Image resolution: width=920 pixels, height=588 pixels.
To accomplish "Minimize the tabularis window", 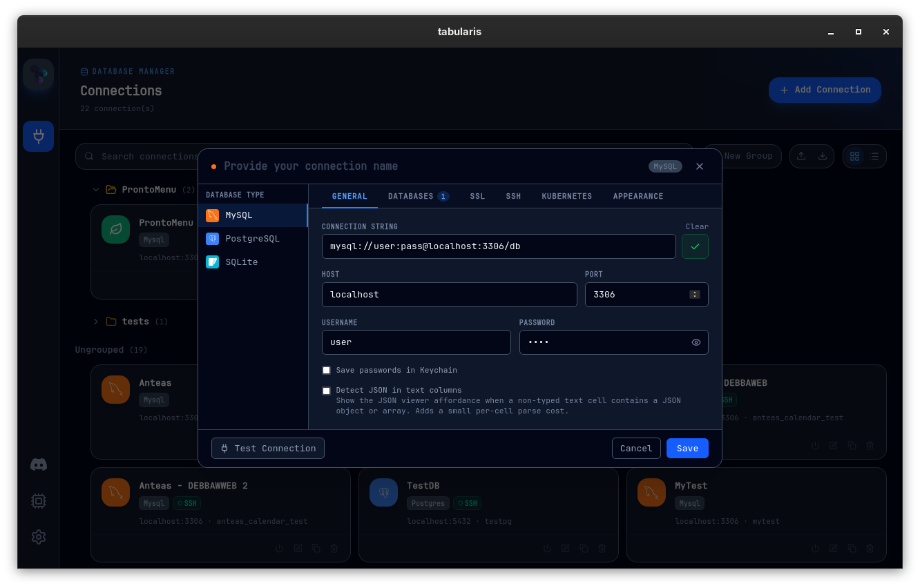I will (x=831, y=32).
